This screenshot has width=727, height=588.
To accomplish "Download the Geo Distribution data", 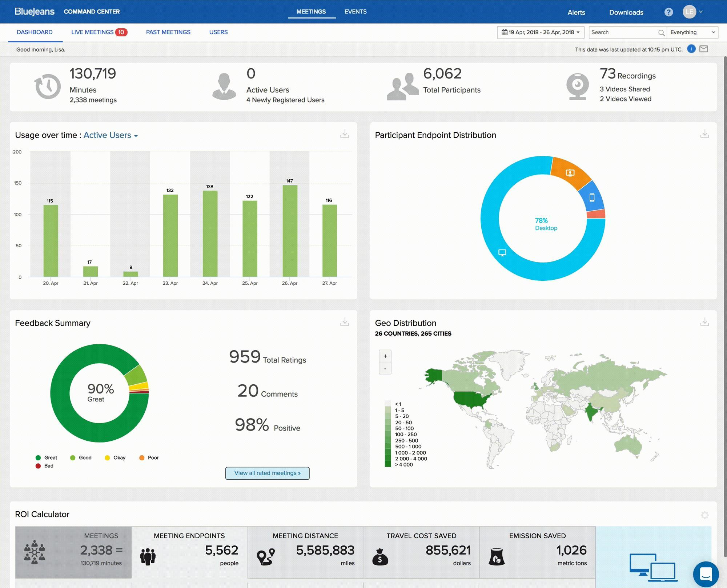I will click(705, 322).
